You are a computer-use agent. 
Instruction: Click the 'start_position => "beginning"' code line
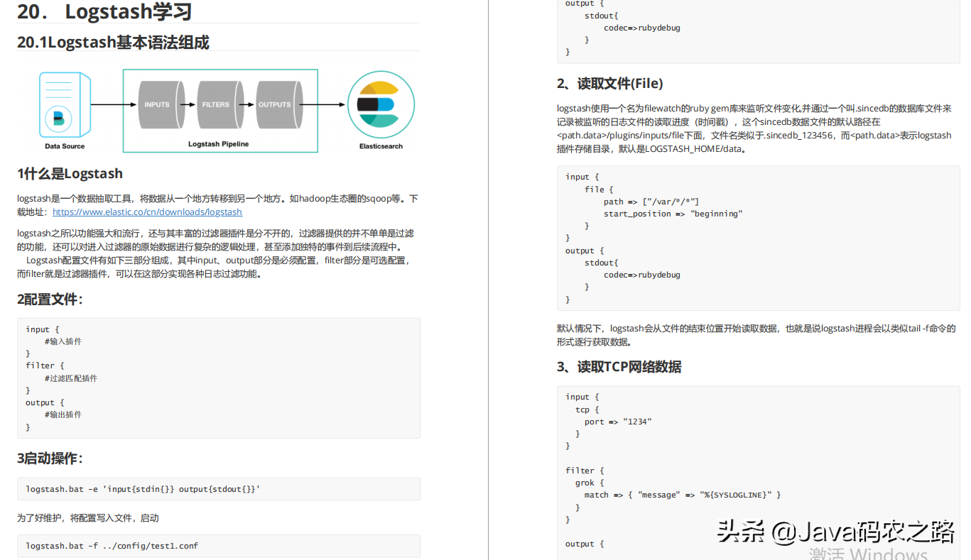pos(673,214)
